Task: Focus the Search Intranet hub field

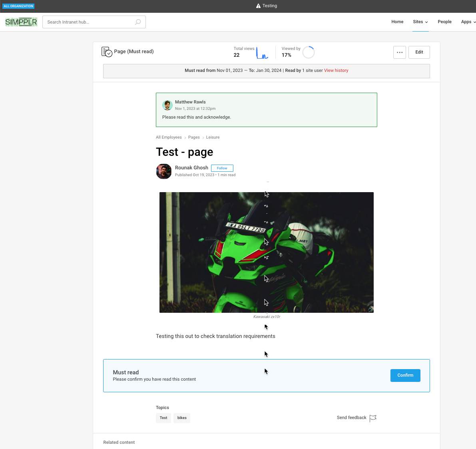Action: click(x=94, y=22)
